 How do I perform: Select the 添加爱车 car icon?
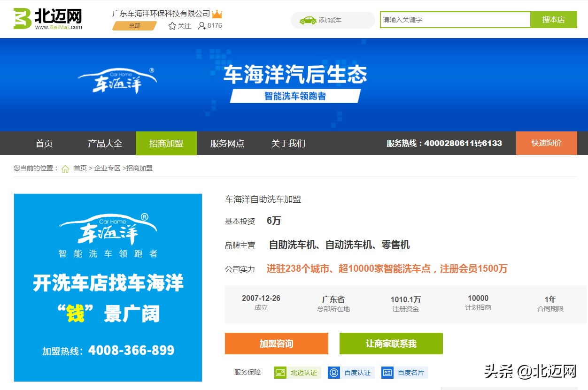(x=308, y=20)
